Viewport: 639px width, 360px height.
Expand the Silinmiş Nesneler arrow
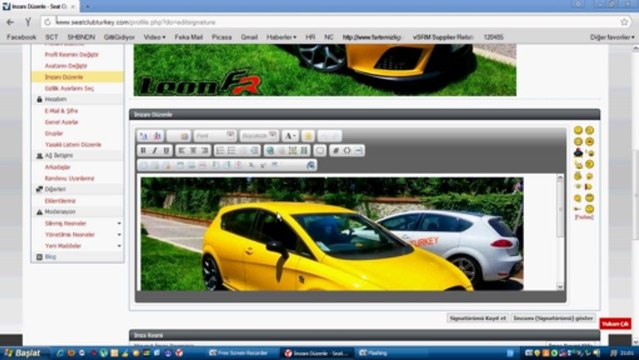pyautogui.click(x=119, y=223)
